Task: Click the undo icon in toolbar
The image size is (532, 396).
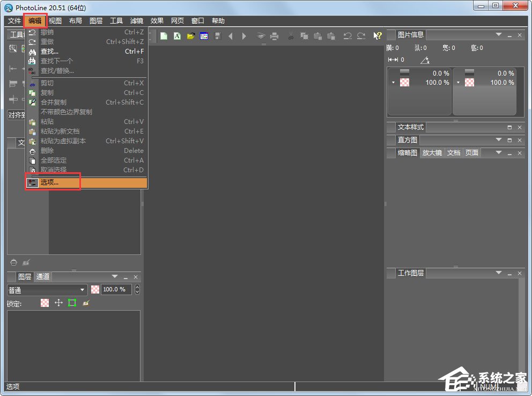Action: pyautogui.click(x=348, y=36)
